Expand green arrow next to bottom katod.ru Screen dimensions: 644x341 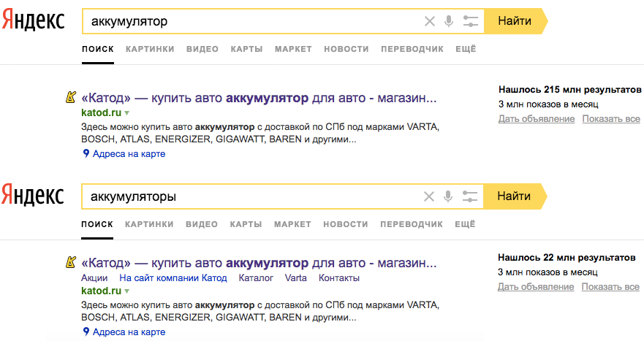[127, 291]
